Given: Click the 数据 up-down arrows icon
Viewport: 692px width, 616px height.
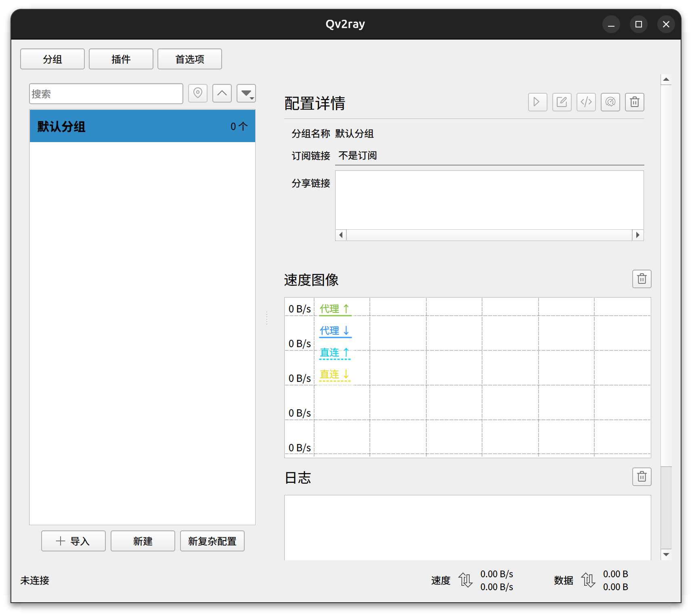Looking at the screenshot, I should 588,580.
